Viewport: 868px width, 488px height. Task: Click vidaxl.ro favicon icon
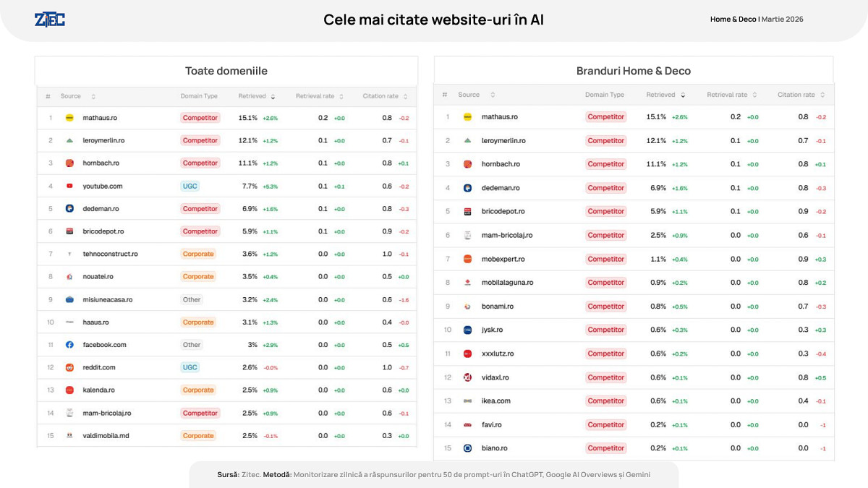pos(467,377)
